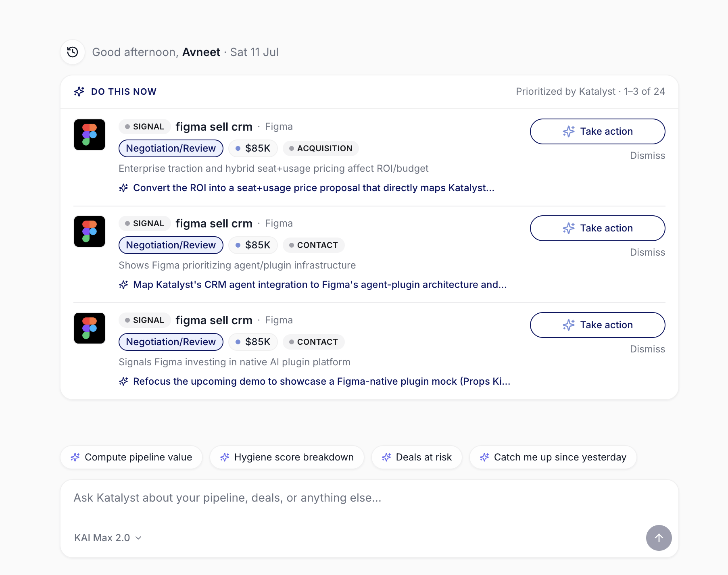Click the $85K chip in the native AI plugin row
The width and height of the screenshot is (728, 575).
[x=253, y=342]
